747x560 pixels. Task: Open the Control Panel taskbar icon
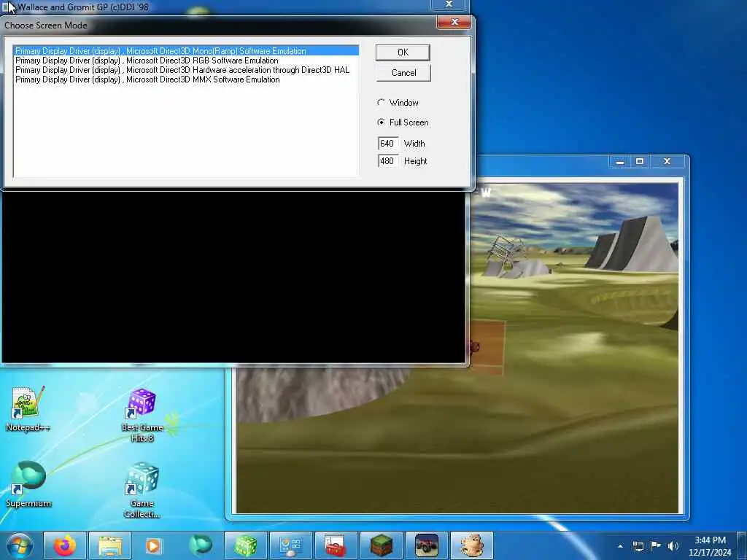click(x=290, y=545)
